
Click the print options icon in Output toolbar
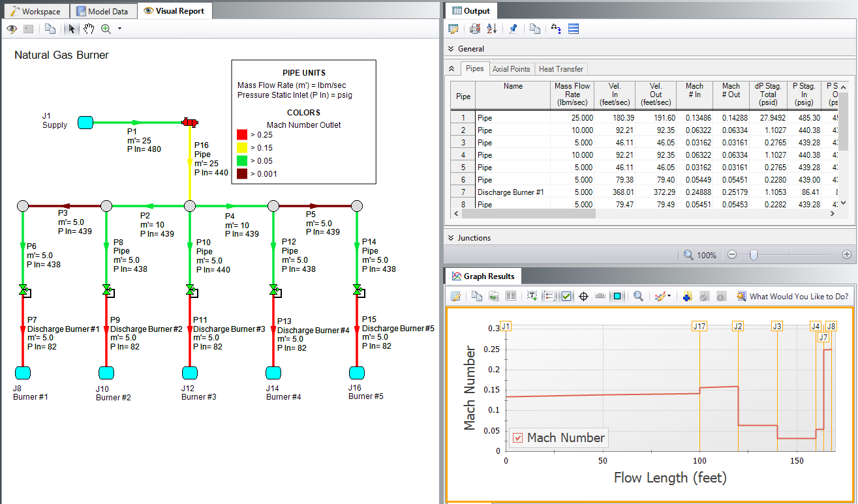[475, 29]
